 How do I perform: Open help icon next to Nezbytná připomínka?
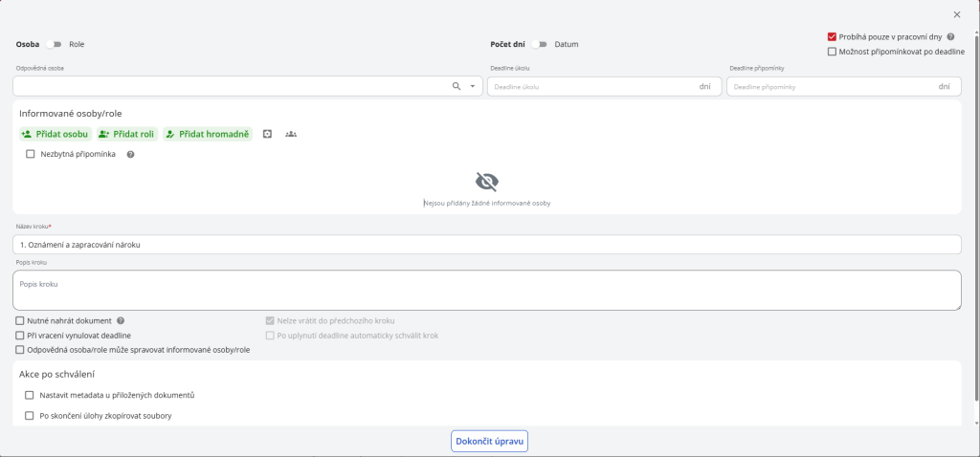click(130, 154)
